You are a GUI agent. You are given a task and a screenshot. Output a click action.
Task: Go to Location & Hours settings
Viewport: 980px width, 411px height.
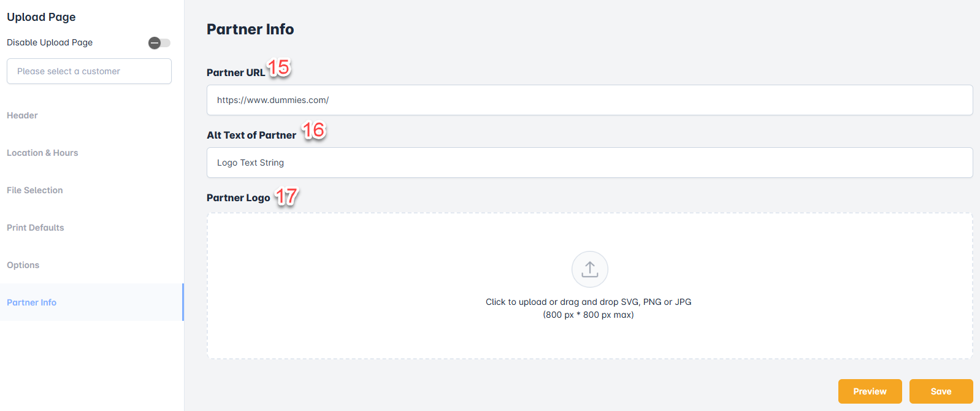pyautogui.click(x=42, y=153)
